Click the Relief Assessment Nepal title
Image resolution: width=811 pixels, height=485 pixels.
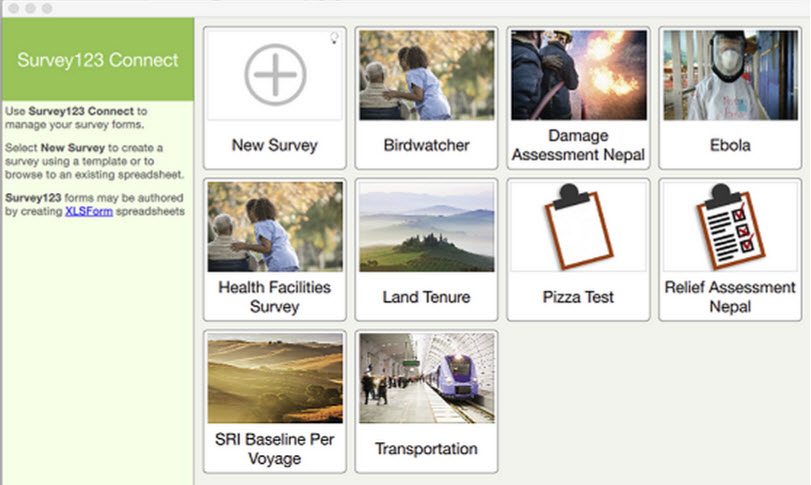730,297
